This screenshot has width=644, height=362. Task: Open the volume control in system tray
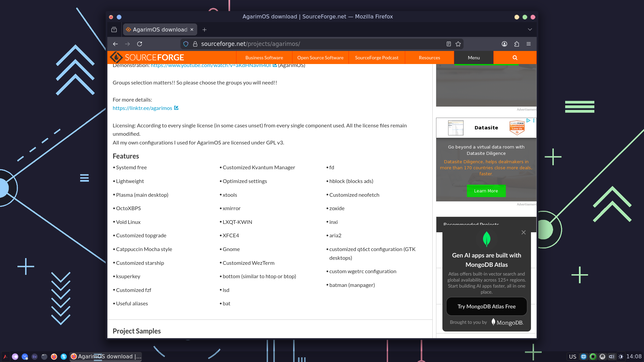[x=611, y=357]
